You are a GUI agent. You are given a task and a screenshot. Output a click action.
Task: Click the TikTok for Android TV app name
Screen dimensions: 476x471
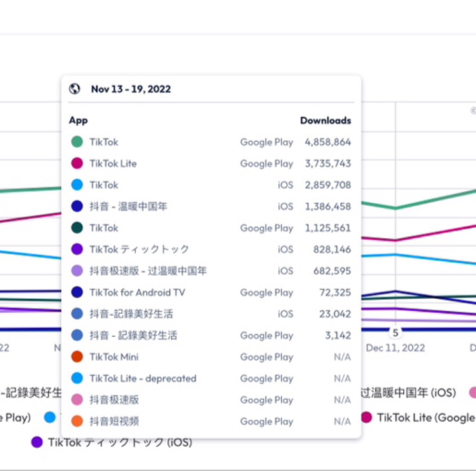[137, 292]
